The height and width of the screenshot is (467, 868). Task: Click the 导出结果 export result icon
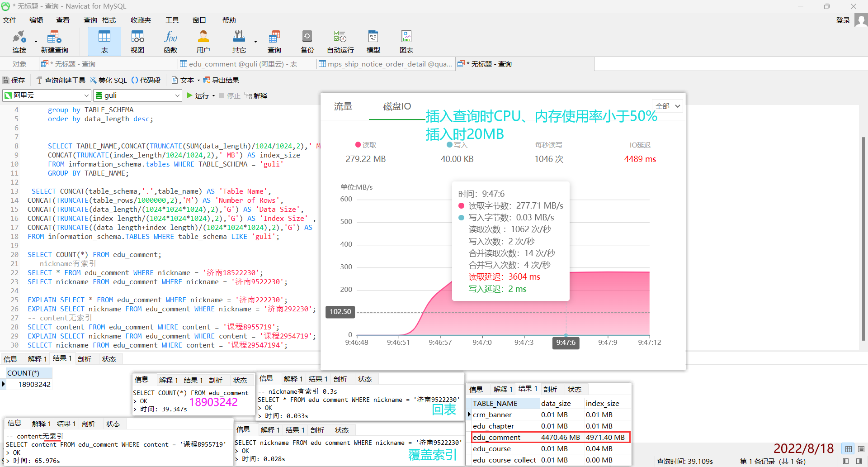[221, 80]
